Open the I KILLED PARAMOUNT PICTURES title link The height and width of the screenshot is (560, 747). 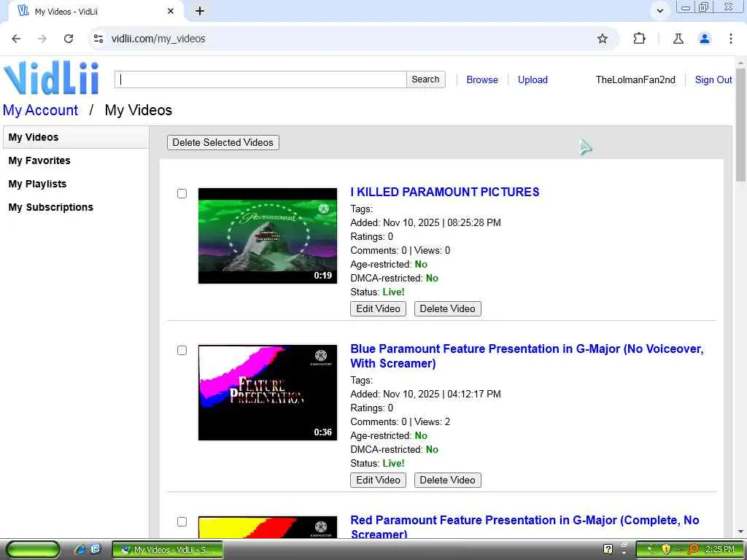tap(445, 192)
